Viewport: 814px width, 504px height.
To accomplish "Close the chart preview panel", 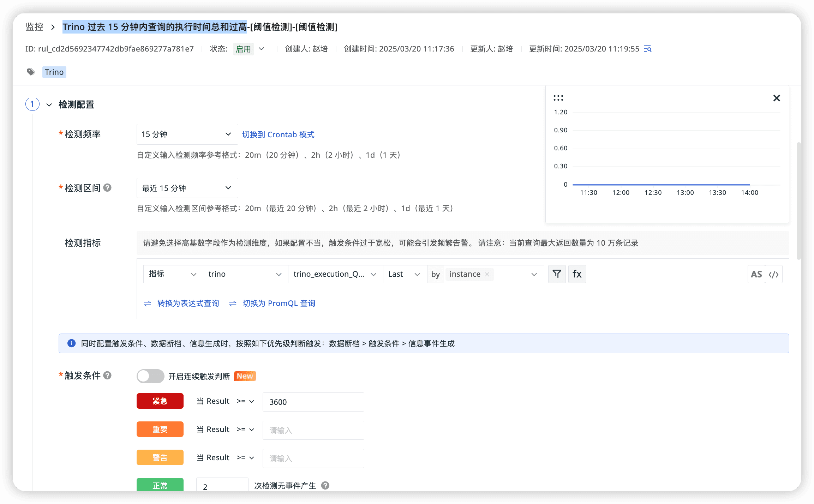I will pyautogui.click(x=777, y=98).
